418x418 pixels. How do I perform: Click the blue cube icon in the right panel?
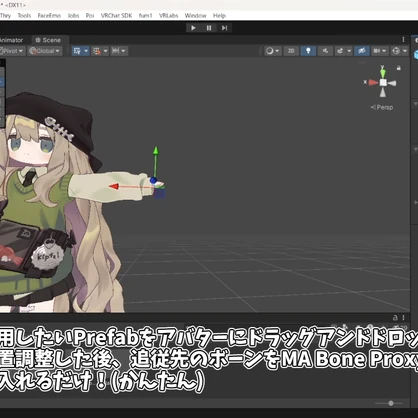click(x=416, y=54)
